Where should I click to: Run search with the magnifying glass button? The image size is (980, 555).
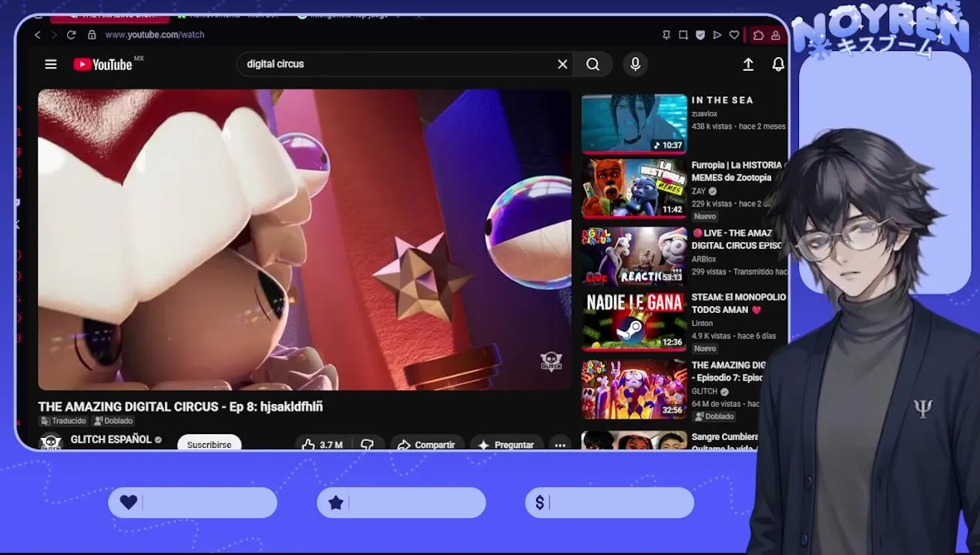tap(592, 64)
